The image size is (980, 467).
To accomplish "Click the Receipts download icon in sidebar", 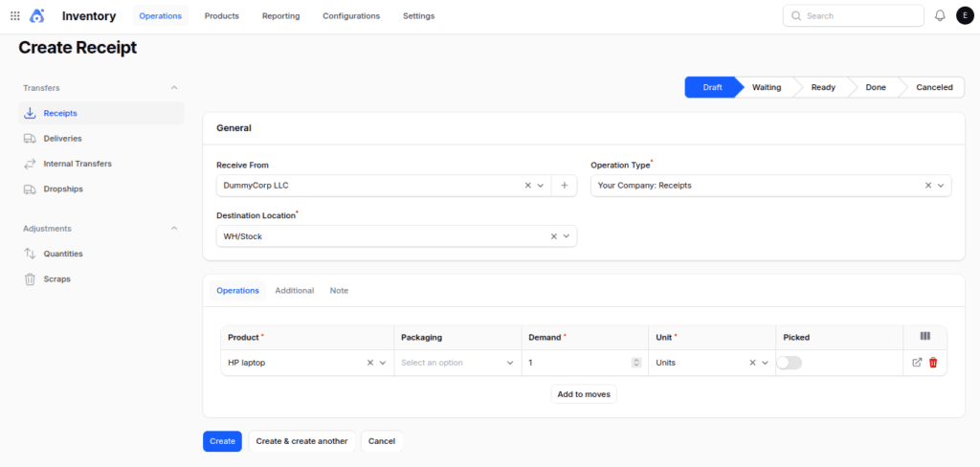I will tap(30, 113).
